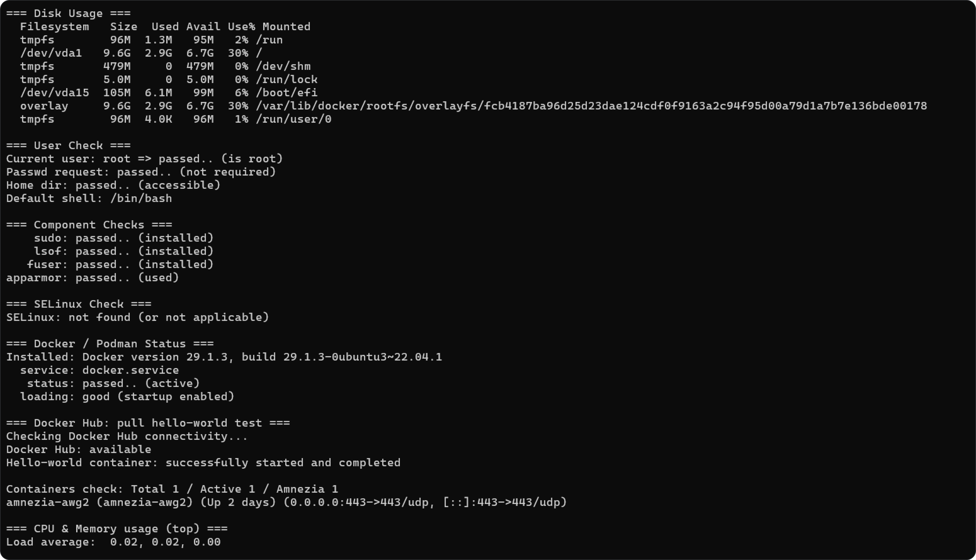Click the "Current user: root" line
The image size is (976, 560).
pyautogui.click(x=144, y=159)
